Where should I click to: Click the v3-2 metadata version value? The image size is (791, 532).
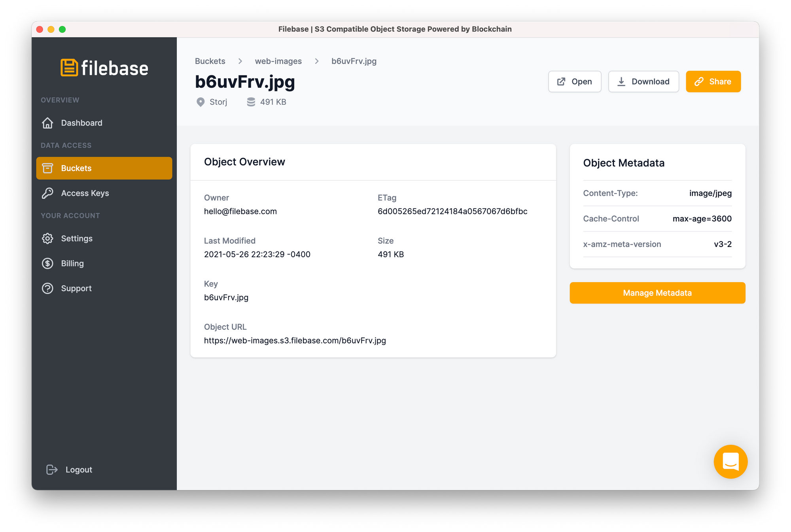click(723, 244)
